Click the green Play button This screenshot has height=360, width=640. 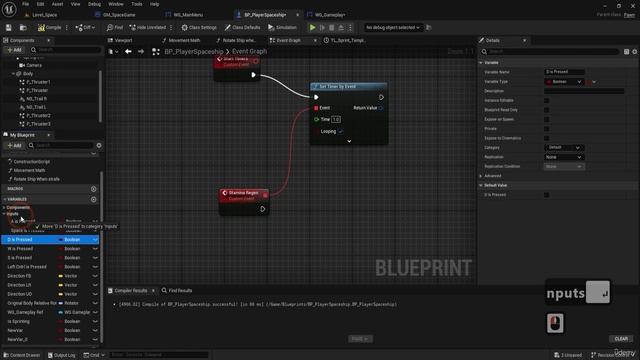[312, 27]
